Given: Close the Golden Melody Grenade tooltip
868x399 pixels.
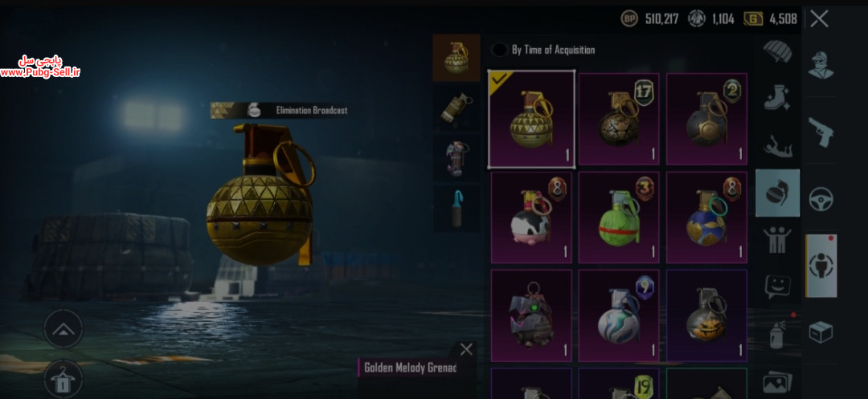Looking at the screenshot, I should coord(466,349).
